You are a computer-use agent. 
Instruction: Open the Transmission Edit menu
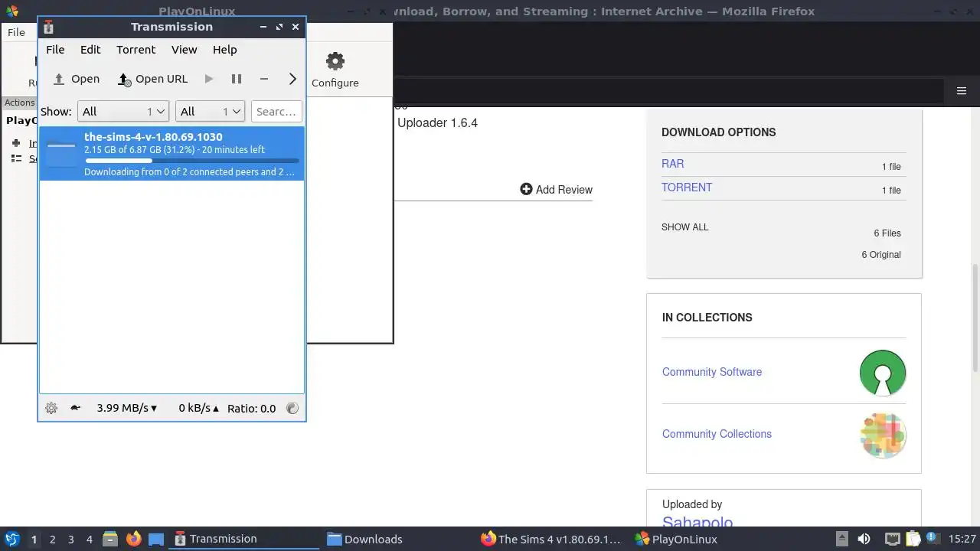point(90,50)
